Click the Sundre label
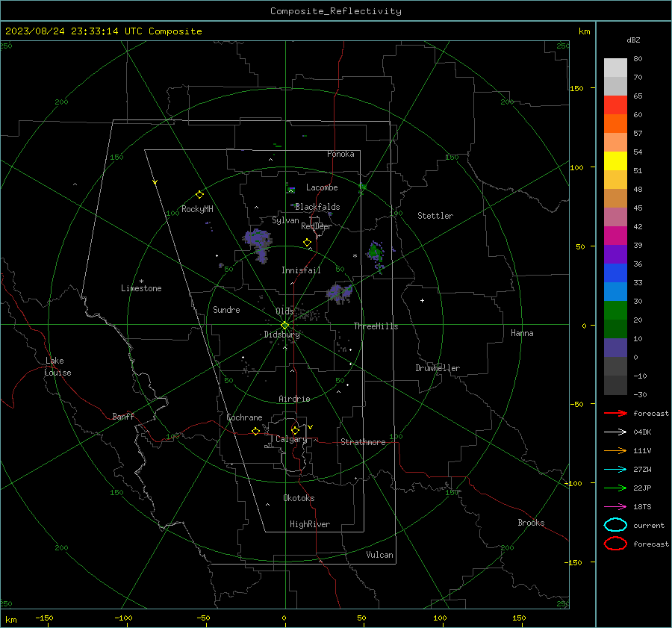The width and height of the screenshot is (672, 628). (x=226, y=310)
